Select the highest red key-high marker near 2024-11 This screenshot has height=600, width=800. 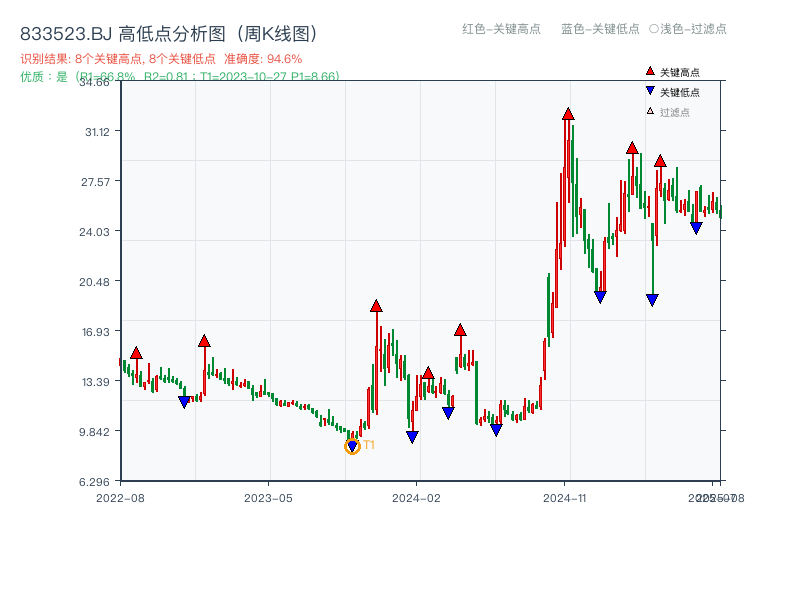(567, 113)
